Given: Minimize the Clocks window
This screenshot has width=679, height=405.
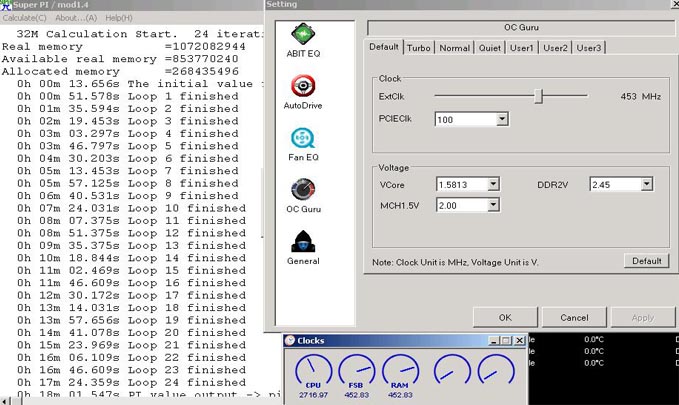Looking at the screenshot, I should pos(493,341).
